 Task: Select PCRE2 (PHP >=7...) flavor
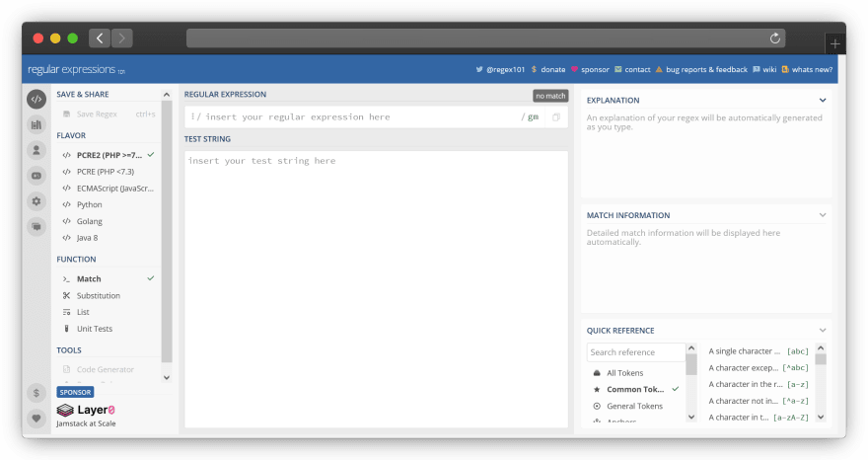108,155
